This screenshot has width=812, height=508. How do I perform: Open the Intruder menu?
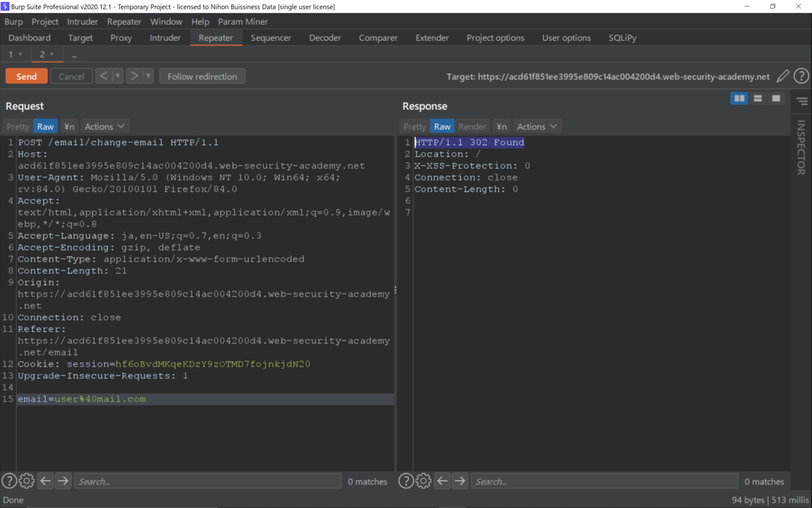pos(83,22)
